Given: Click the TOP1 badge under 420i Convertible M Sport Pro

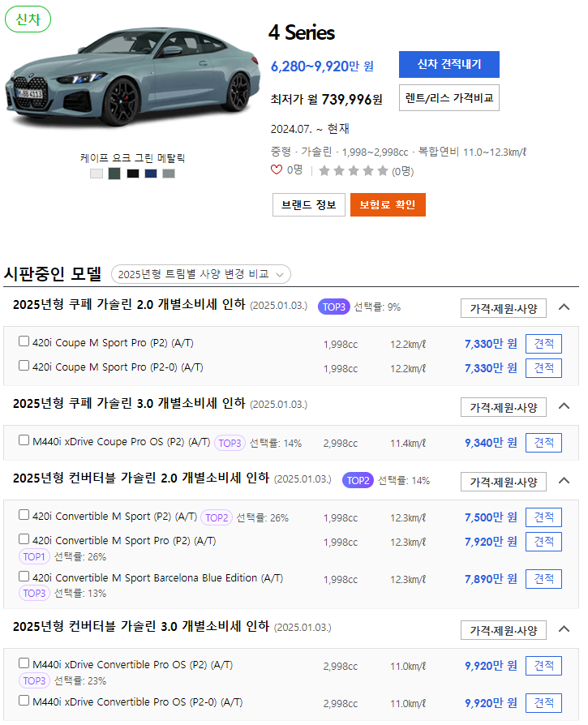Looking at the screenshot, I should [x=34, y=556].
